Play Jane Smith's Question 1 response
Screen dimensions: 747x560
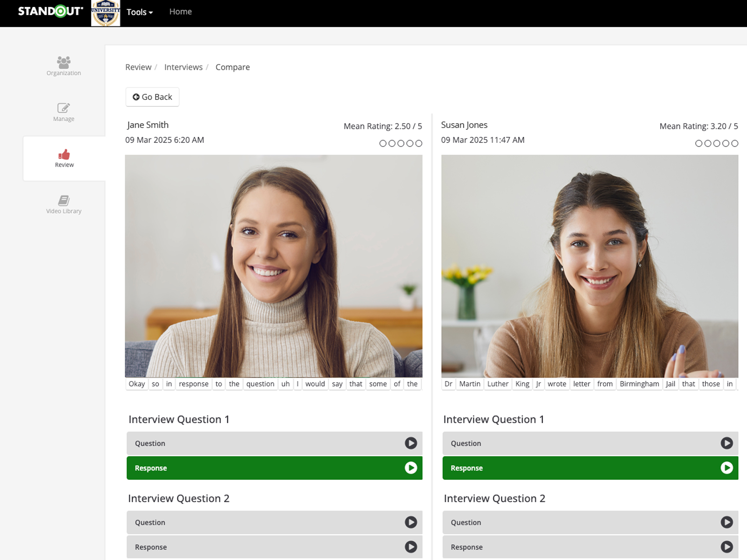click(410, 468)
